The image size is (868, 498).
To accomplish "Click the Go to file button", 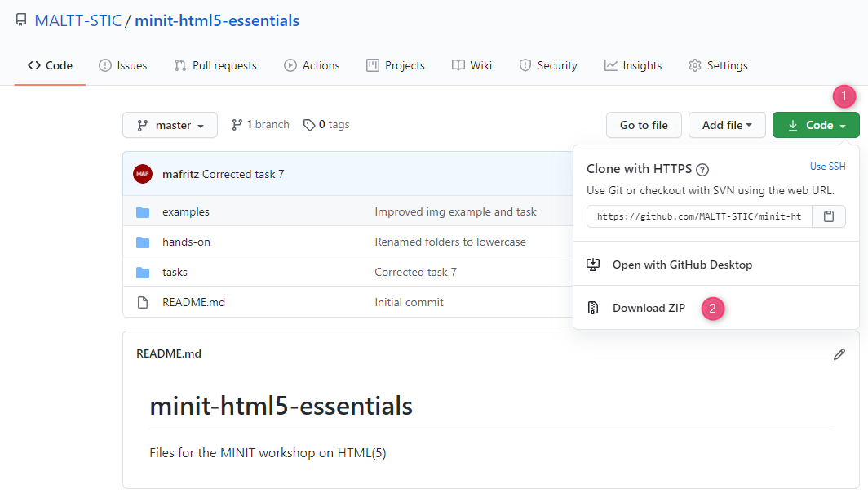I will pyautogui.click(x=644, y=125).
